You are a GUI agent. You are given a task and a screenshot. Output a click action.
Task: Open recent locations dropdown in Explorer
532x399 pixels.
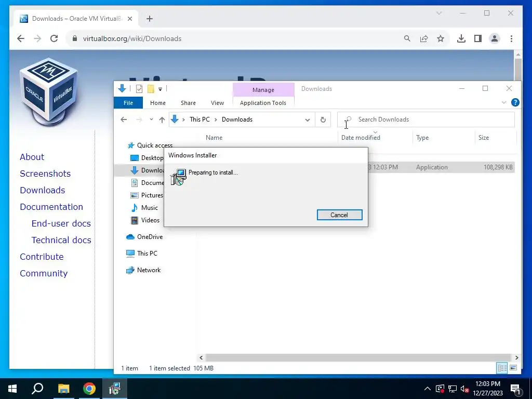(x=151, y=119)
